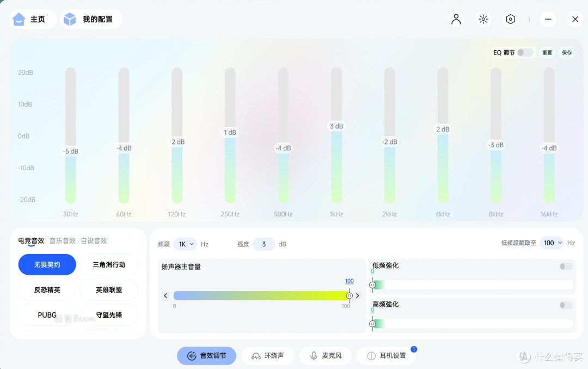Image resolution: width=588 pixels, height=369 pixels.
Task: Click the blue cube My Config icon
Action: pyautogui.click(x=70, y=19)
